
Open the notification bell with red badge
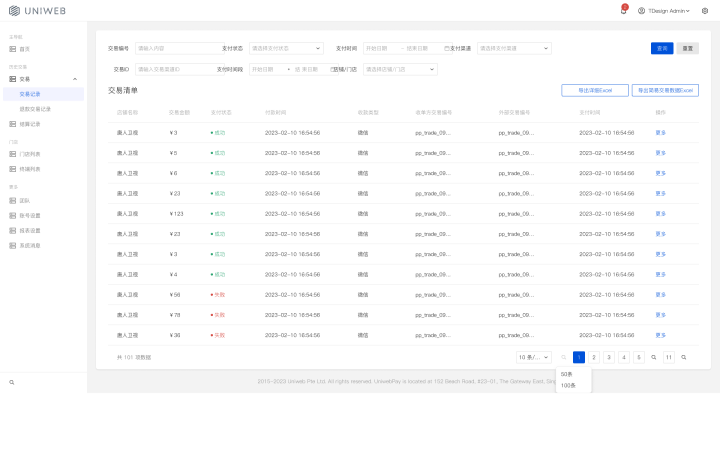(x=624, y=10)
